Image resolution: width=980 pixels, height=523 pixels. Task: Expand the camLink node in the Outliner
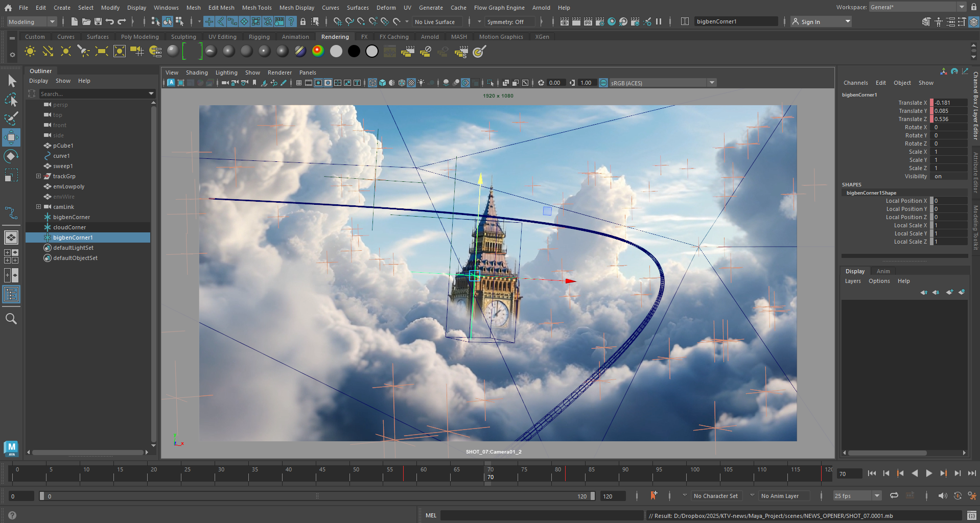(x=38, y=207)
